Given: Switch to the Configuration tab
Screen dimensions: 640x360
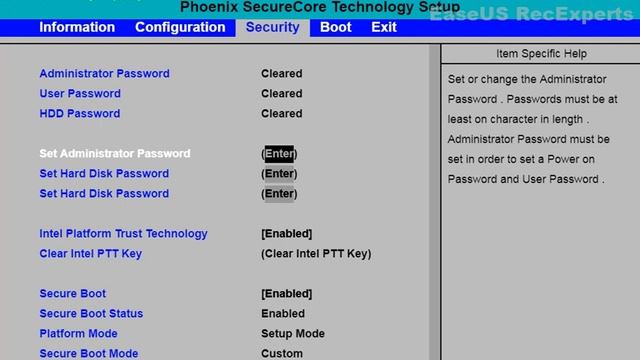Looking at the screenshot, I should pyautogui.click(x=180, y=27).
